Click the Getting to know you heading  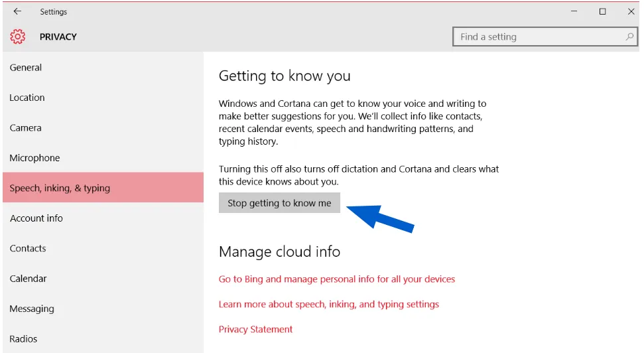[x=285, y=76]
